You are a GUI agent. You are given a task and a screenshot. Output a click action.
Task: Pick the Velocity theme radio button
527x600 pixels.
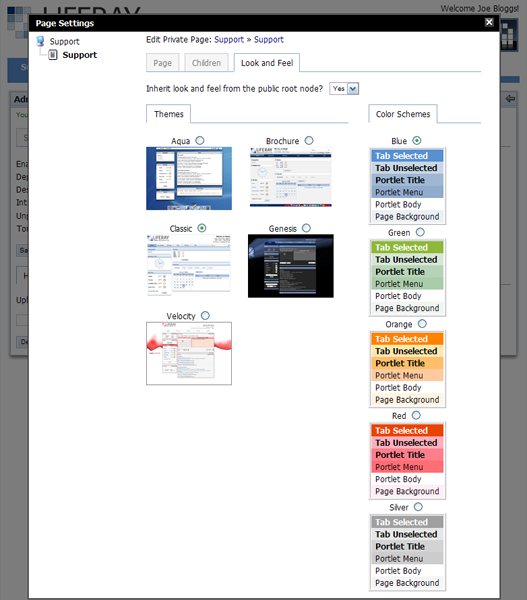[206, 316]
